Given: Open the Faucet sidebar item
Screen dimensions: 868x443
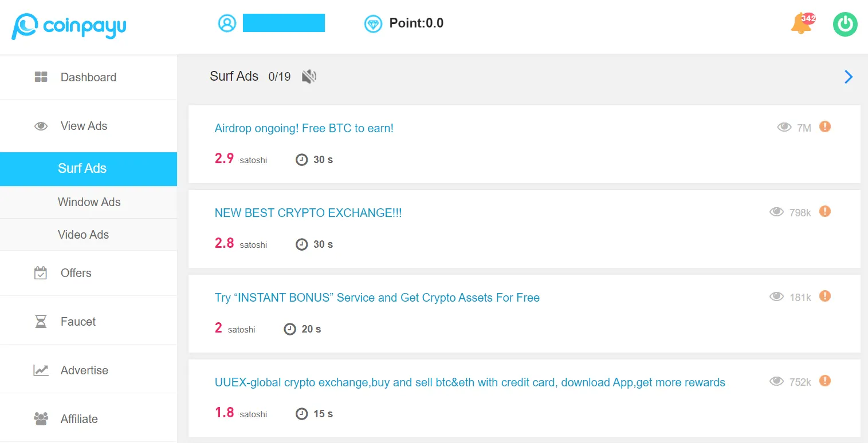Looking at the screenshot, I should click(x=78, y=322).
